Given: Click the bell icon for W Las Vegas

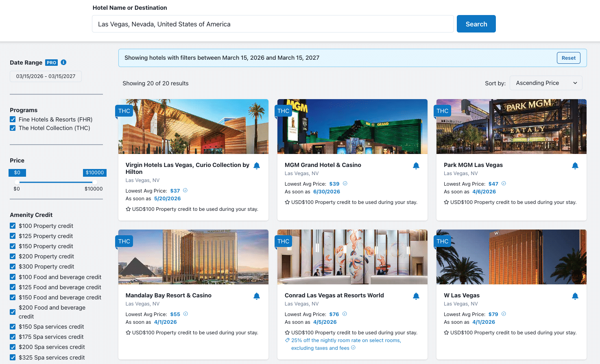Looking at the screenshot, I should [575, 296].
